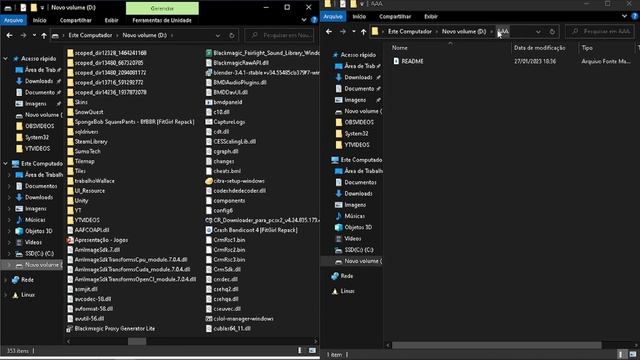Click Novo volume (D:) breadcrumb in AAA window
This screenshot has width=640, height=360.
(x=464, y=31)
